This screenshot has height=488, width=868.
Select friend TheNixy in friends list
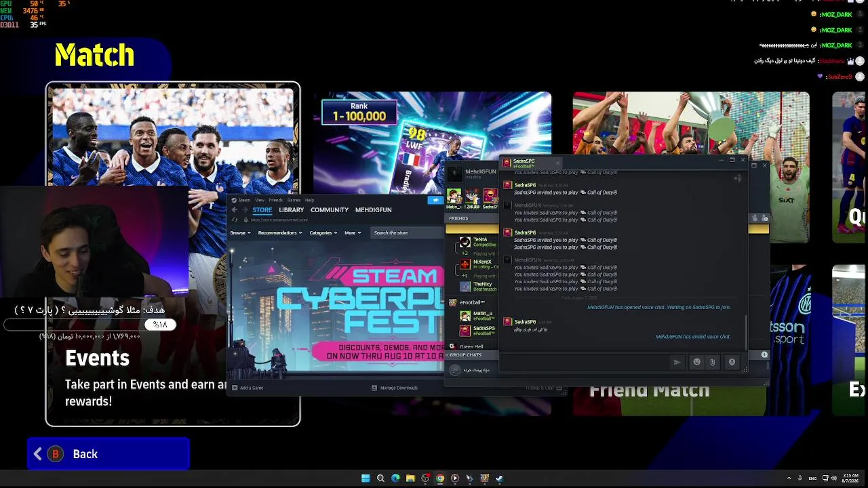(x=477, y=286)
